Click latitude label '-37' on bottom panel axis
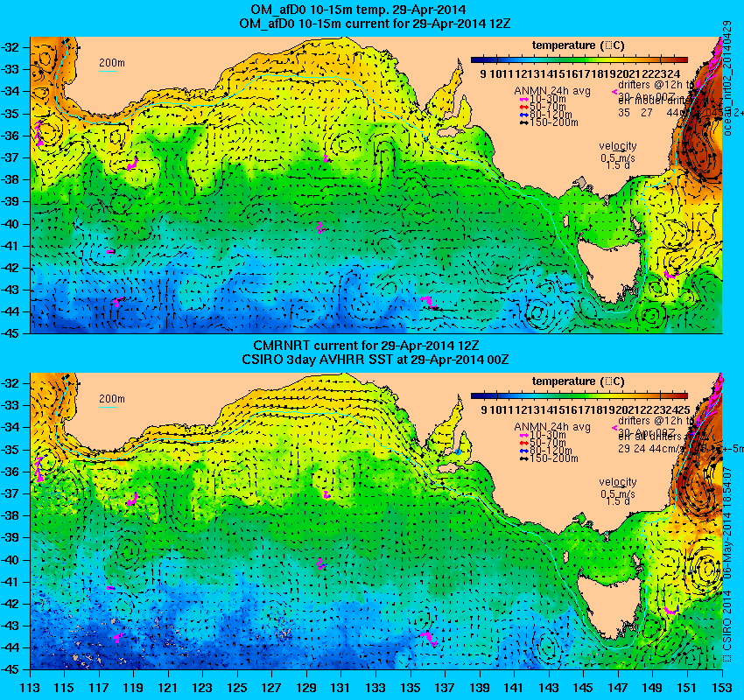744x700 pixels. click(x=10, y=493)
